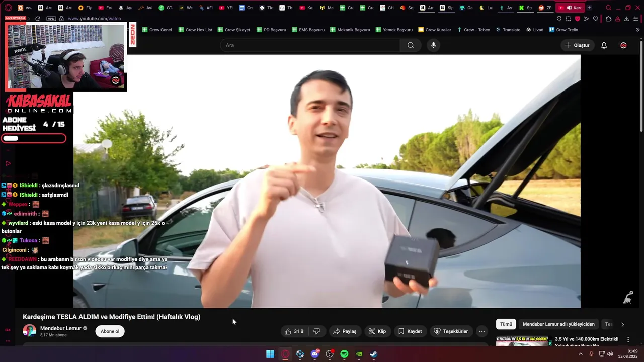Image resolution: width=644 pixels, height=362 pixels.
Task: Open Spotify from the taskbar
Action: tap(344, 354)
